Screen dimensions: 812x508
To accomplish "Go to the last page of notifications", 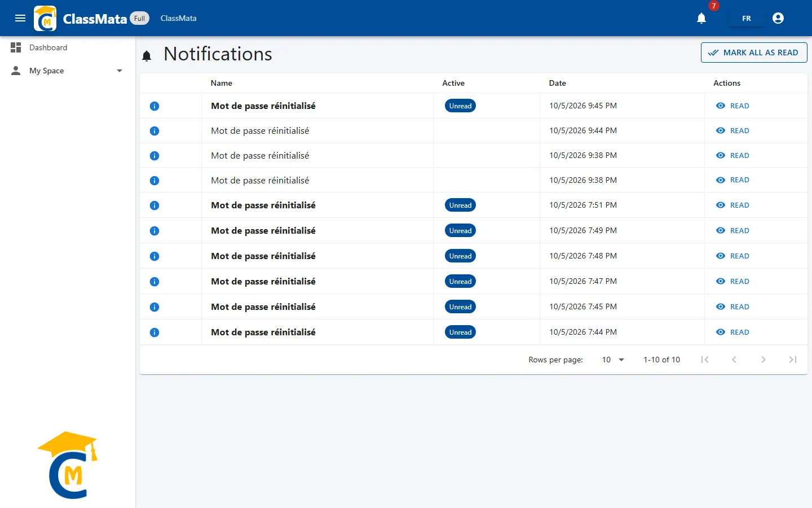I will [x=793, y=360].
